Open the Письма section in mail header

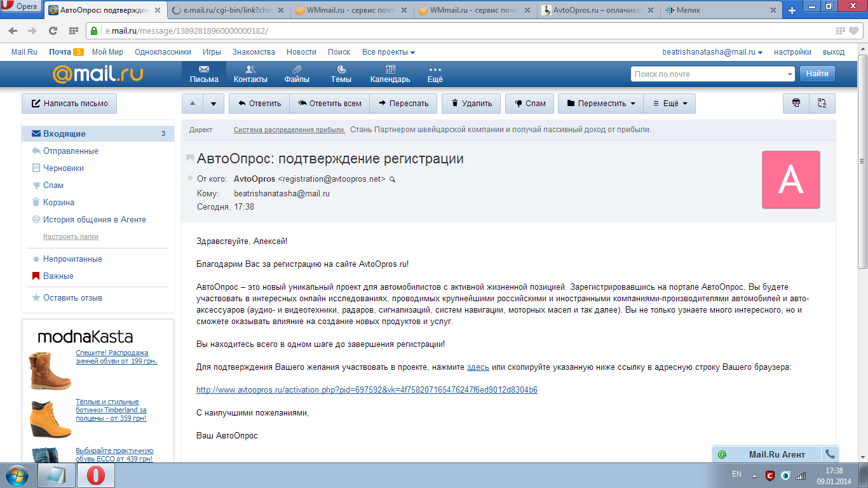204,74
